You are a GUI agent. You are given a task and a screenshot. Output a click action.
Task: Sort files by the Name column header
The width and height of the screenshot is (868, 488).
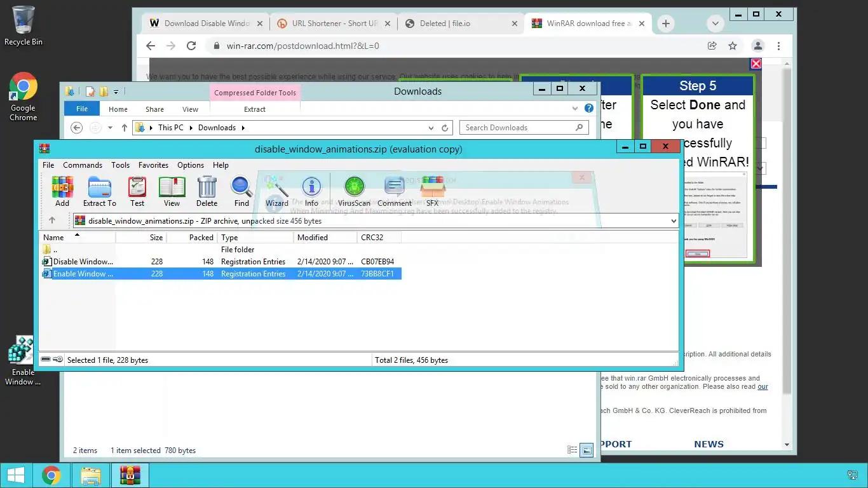77,237
